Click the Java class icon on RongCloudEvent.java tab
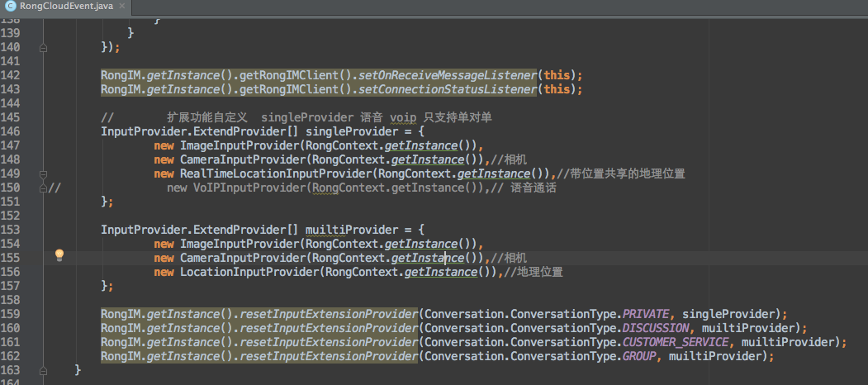The height and width of the screenshot is (385, 868). (x=10, y=7)
